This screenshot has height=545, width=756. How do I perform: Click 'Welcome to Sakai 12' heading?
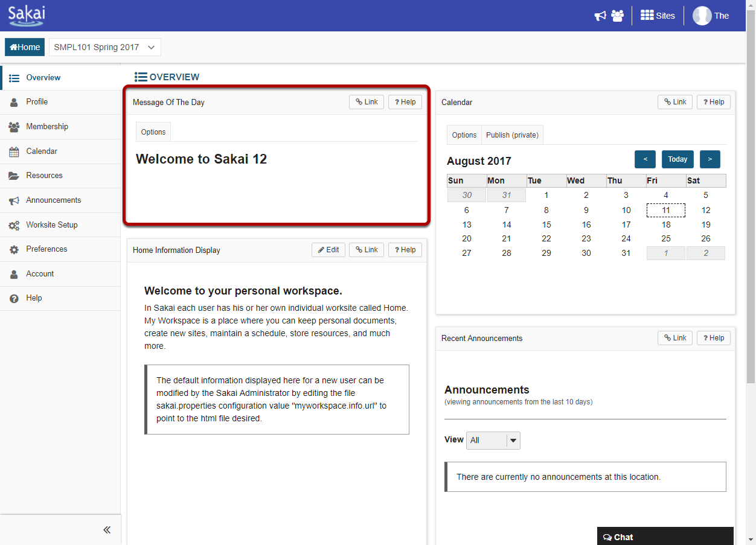tap(201, 159)
